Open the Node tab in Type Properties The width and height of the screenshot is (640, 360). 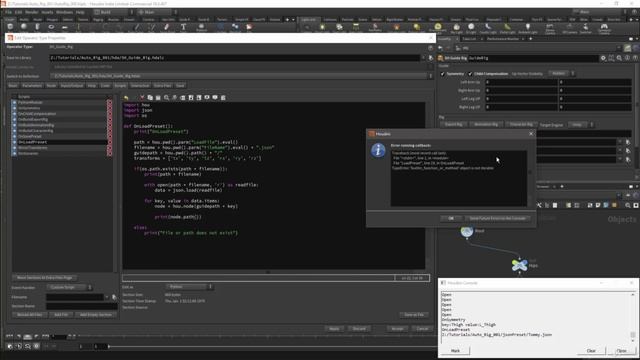(x=51, y=86)
